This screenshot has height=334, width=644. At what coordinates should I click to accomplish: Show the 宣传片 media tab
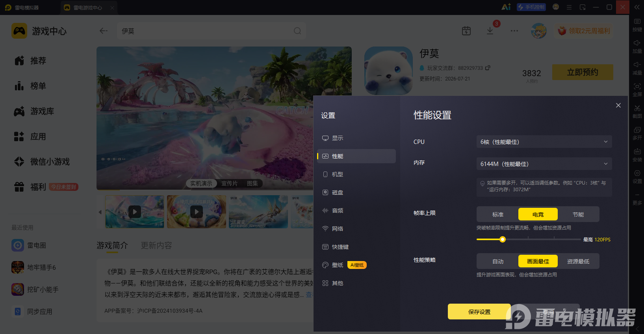coord(229,183)
